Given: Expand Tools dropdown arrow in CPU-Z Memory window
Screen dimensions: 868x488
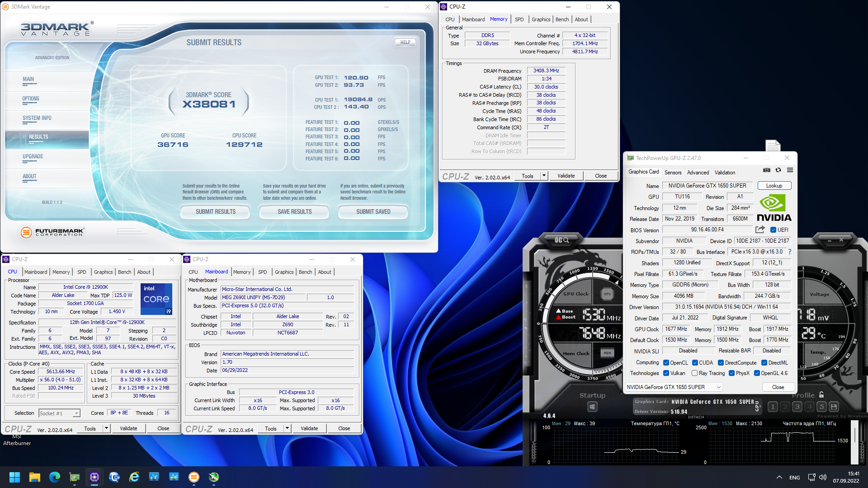Looking at the screenshot, I should [x=544, y=176].
